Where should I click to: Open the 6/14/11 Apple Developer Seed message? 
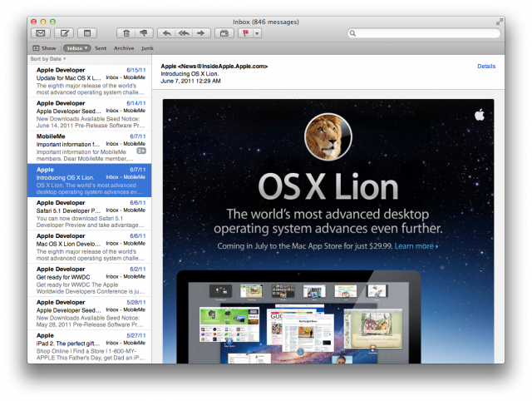click(x=90, y=115)
